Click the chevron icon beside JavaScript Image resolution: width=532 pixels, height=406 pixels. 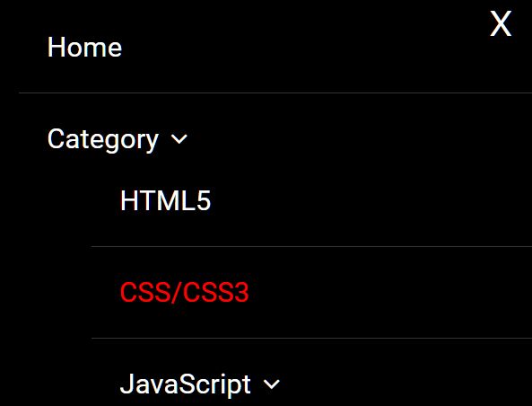[x=272, y=384]
